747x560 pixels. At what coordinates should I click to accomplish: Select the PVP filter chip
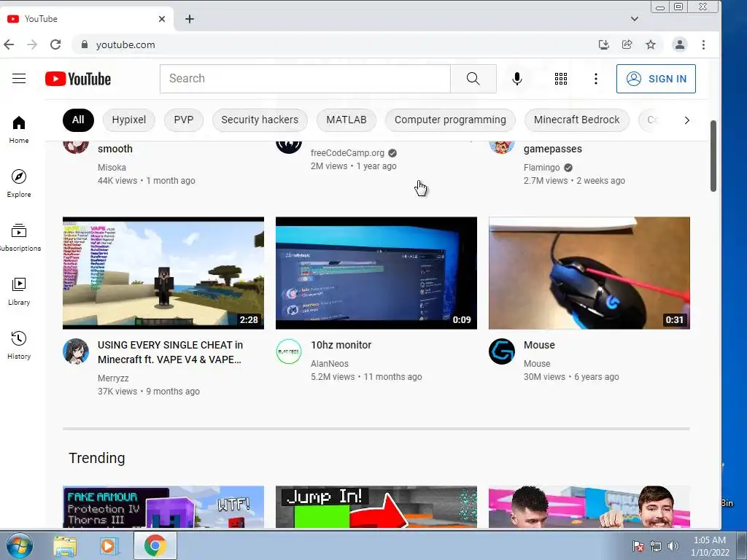pyautogui.click(x=184, y=120)
